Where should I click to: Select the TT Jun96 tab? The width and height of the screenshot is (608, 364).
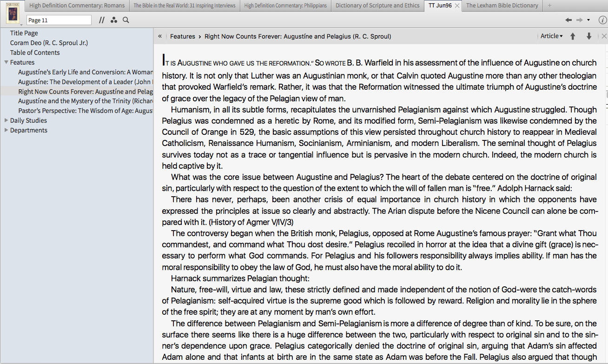440,6
